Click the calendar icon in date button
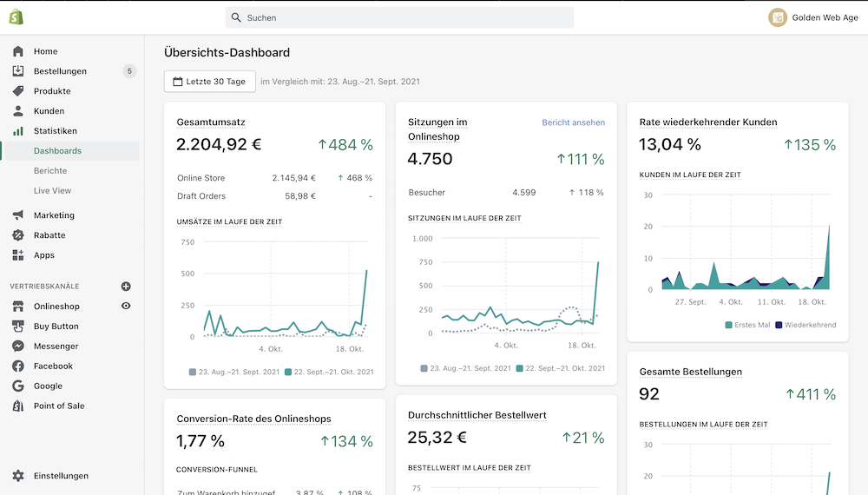The image size is (868, 495). pos(178,82)
